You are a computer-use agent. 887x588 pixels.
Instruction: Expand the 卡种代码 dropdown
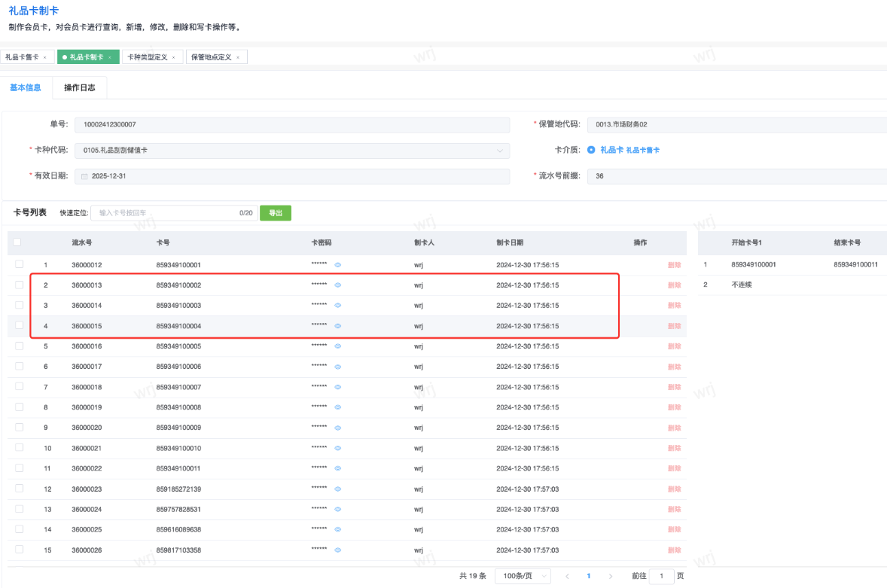click(500, 151)
